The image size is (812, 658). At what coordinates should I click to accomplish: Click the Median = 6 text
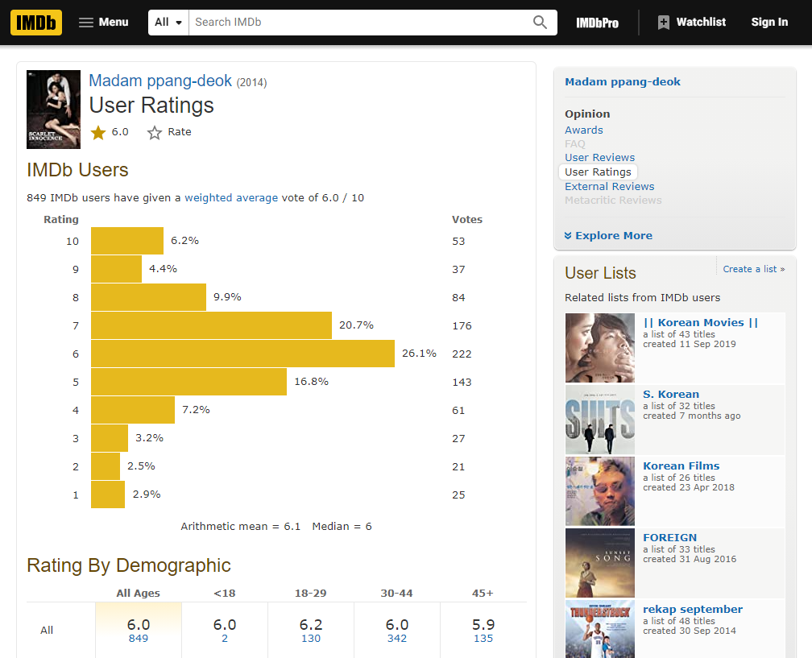point(342,527)
